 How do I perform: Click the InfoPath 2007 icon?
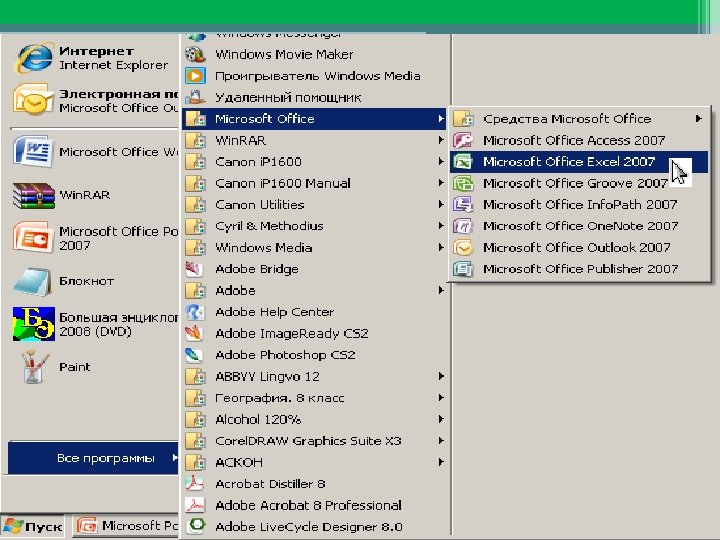click(x=463, y=204)
